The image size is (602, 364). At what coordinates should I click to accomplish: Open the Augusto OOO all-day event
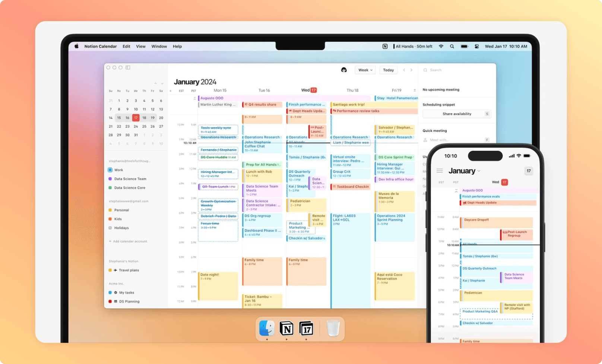pos(285,98)
